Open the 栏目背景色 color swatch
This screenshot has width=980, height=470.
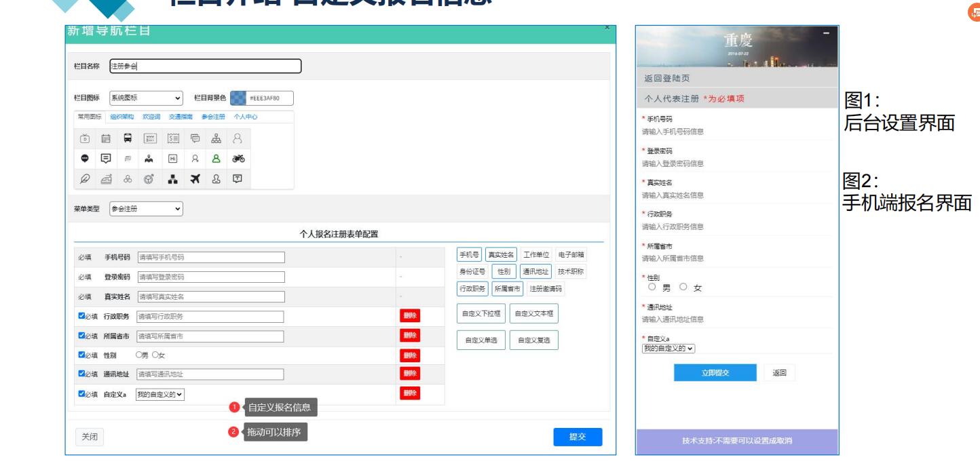[x=238, y=98]
